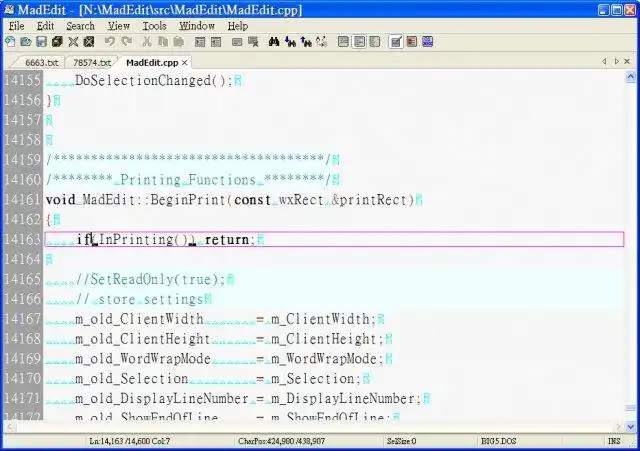Click the Cut scissors icon
This screenshot has width=640, height=451.
pyautogui.click(x=147, y=42)
